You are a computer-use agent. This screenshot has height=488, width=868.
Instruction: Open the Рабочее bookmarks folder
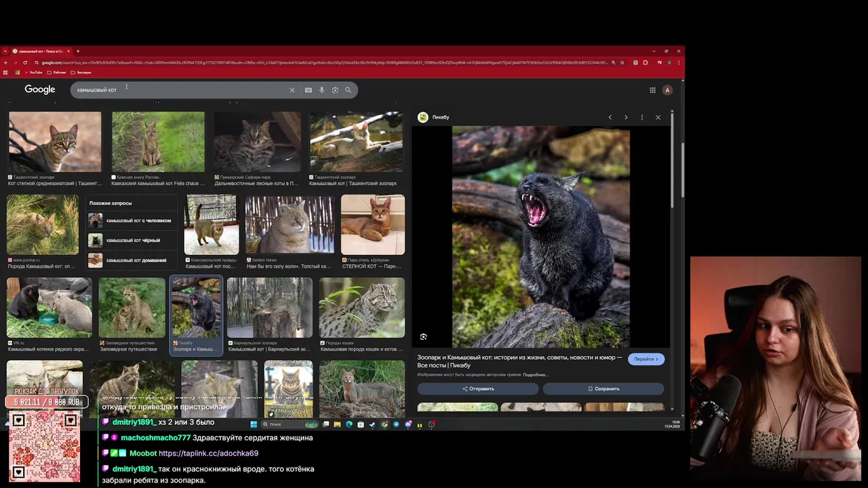click(56, 72)
